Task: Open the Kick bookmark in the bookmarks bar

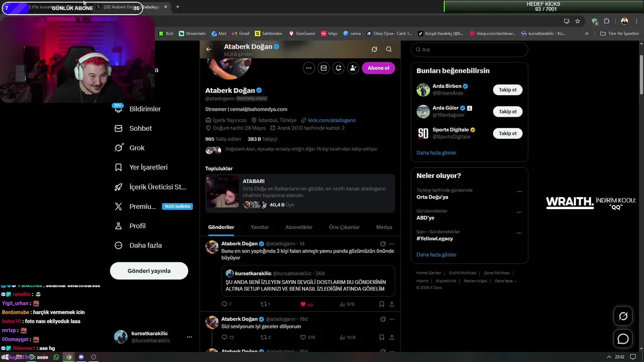Action: 166,34
